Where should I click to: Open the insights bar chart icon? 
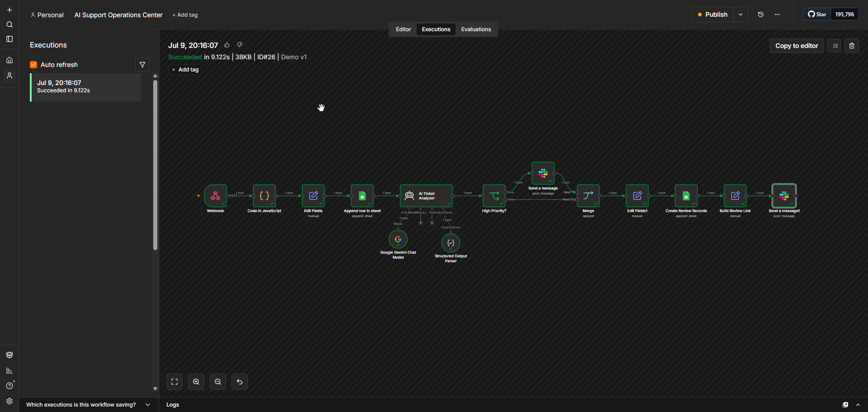[x=9, y=370]
